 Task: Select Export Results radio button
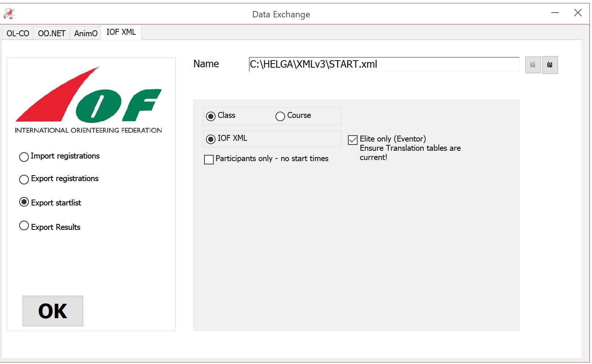coord(24,225)
